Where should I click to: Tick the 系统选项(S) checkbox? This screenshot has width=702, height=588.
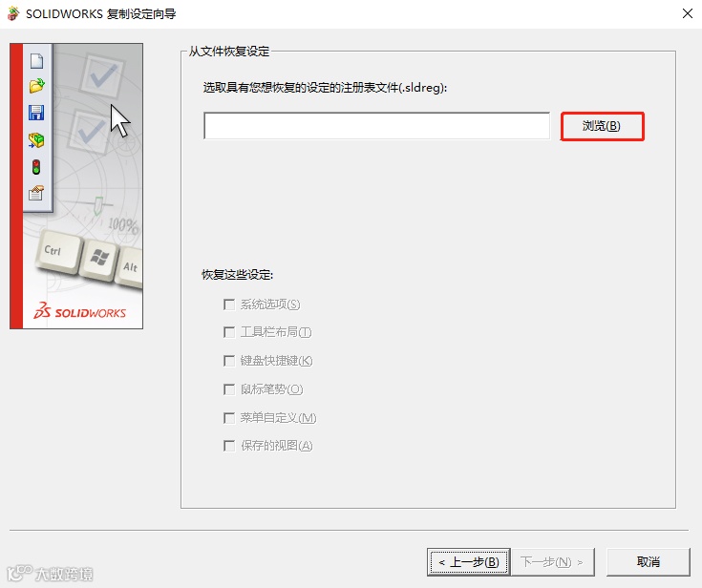229,304
